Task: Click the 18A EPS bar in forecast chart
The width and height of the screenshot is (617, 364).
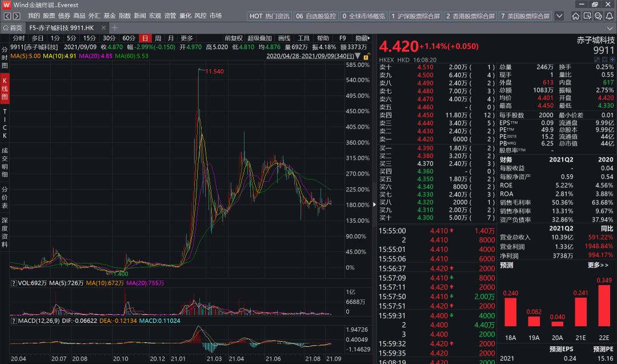Action: click(510, 312)
